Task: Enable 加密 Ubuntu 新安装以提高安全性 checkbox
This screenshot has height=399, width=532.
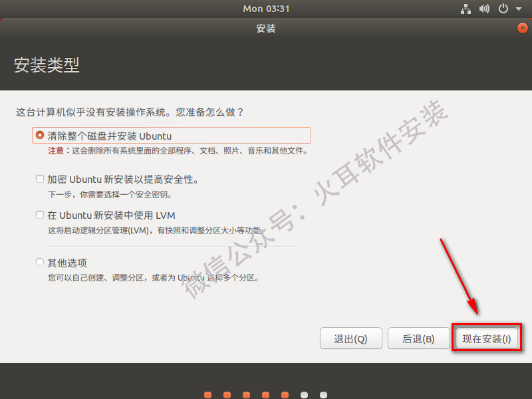Action: coord(40,179)
